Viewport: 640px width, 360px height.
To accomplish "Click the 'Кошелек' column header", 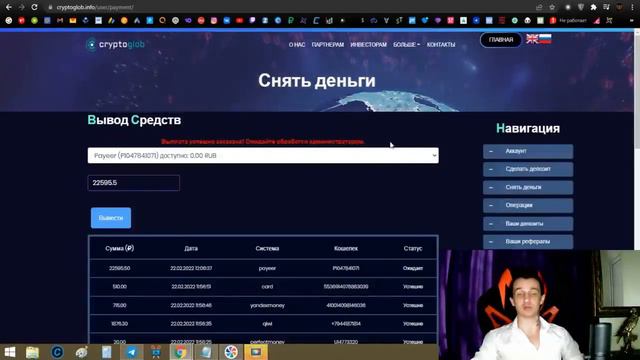I will click(346, 248).
